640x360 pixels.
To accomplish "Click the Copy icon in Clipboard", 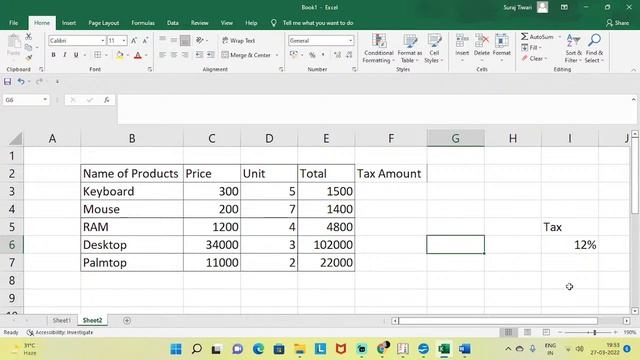I will point(29,47).
